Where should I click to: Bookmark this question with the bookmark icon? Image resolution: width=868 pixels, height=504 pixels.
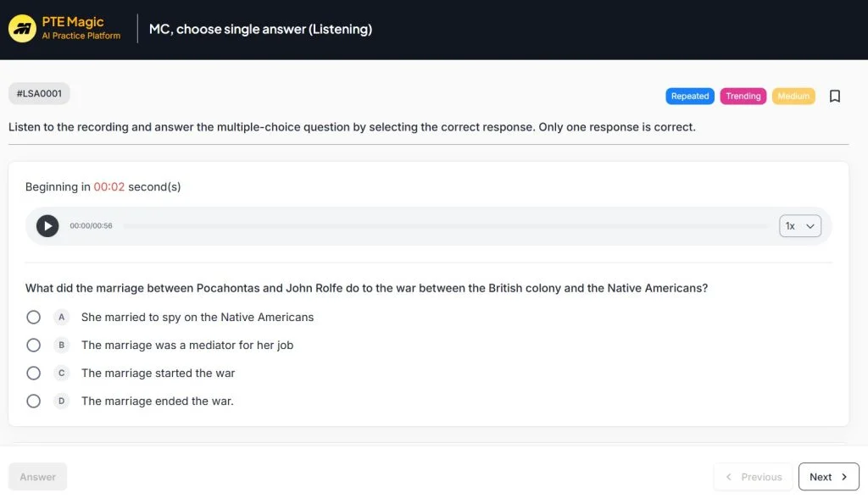[x=834, y=97]
